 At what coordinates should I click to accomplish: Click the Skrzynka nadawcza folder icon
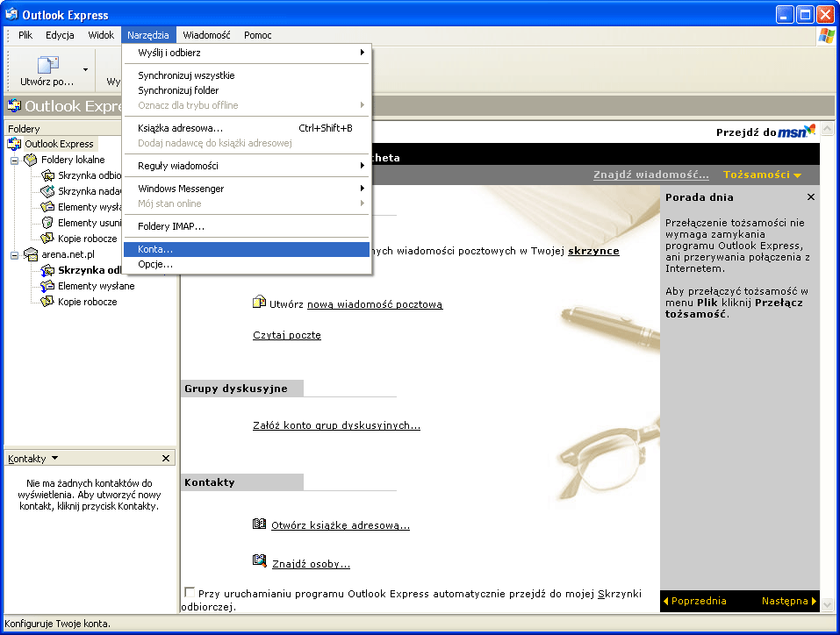pos(47,190)
